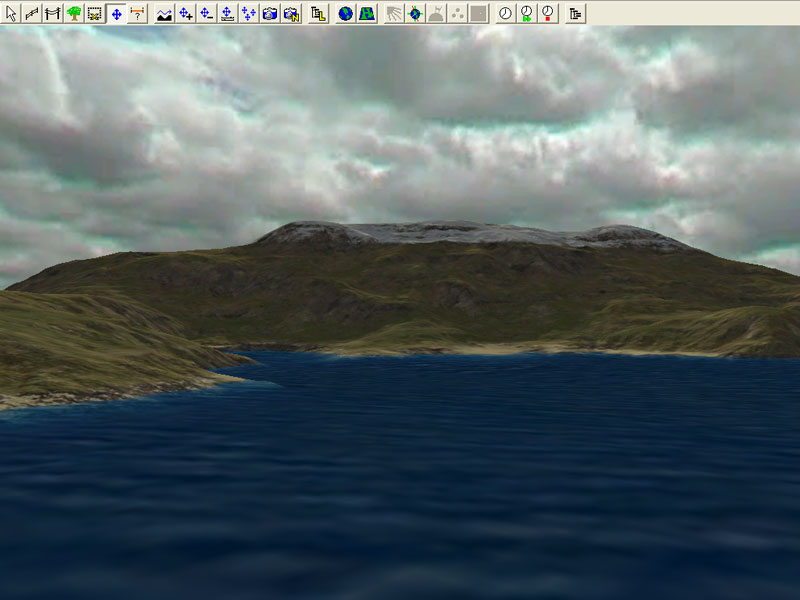Click the globe with red crosshair icon
The height and width of the screenshot is (600, 800).
point(415,13)
